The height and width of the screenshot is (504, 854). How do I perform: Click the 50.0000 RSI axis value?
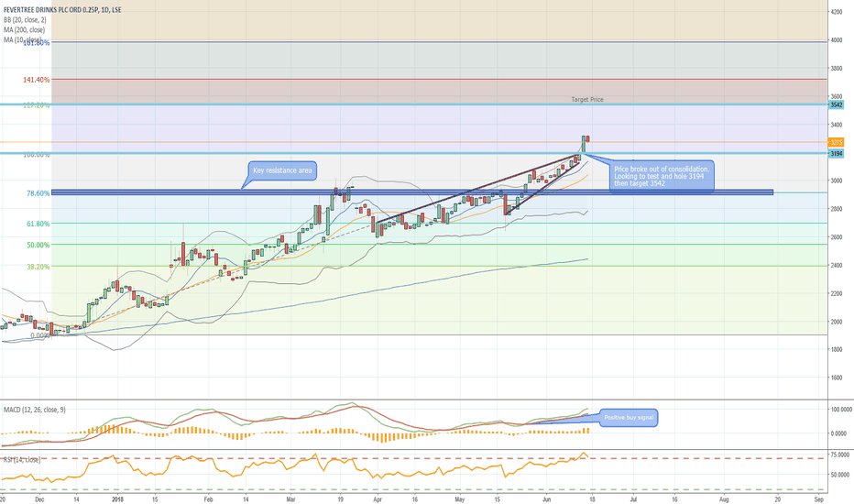point(840,475)
